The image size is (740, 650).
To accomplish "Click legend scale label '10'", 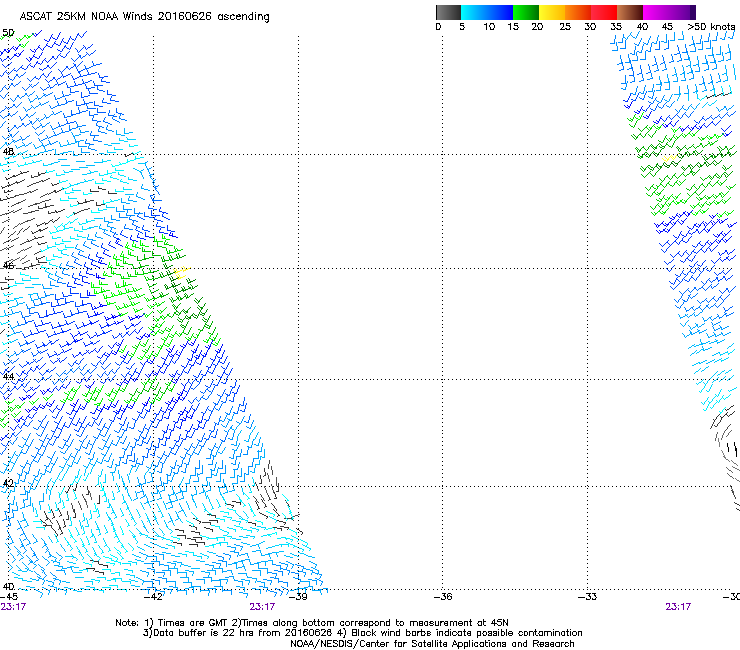I will (489, 27).
